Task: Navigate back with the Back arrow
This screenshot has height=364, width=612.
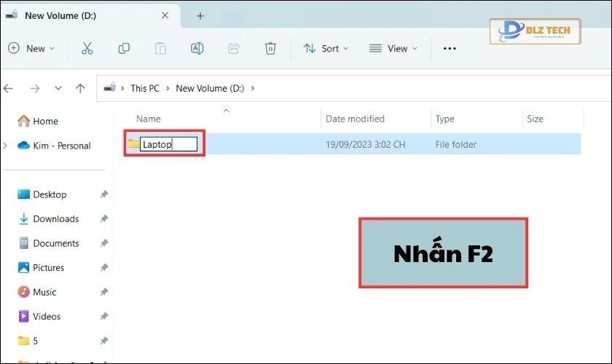Action: (9, 88)
